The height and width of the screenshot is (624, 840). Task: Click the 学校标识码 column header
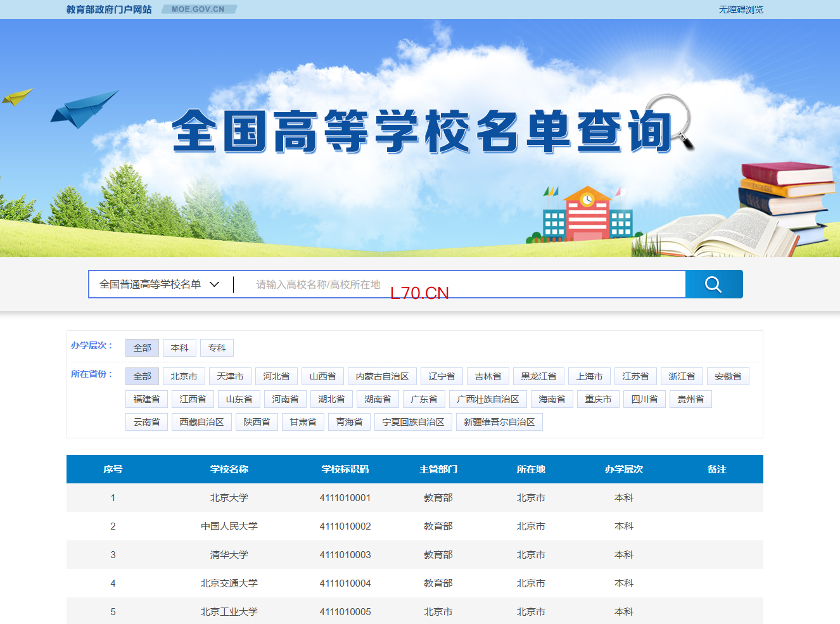[x=345, y=469]
